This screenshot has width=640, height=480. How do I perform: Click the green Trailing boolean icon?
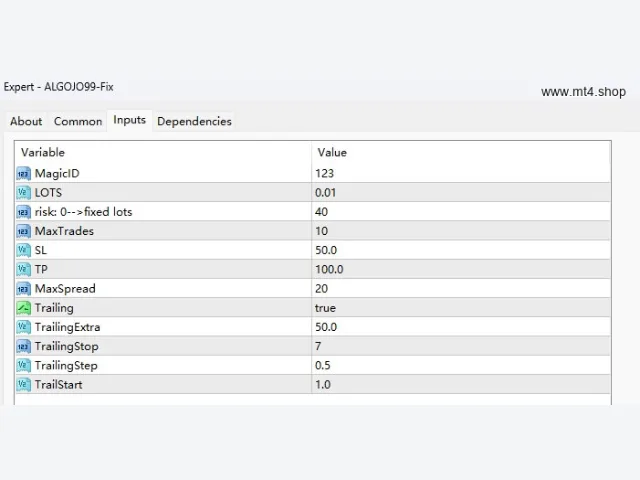(x=23, y=308)
